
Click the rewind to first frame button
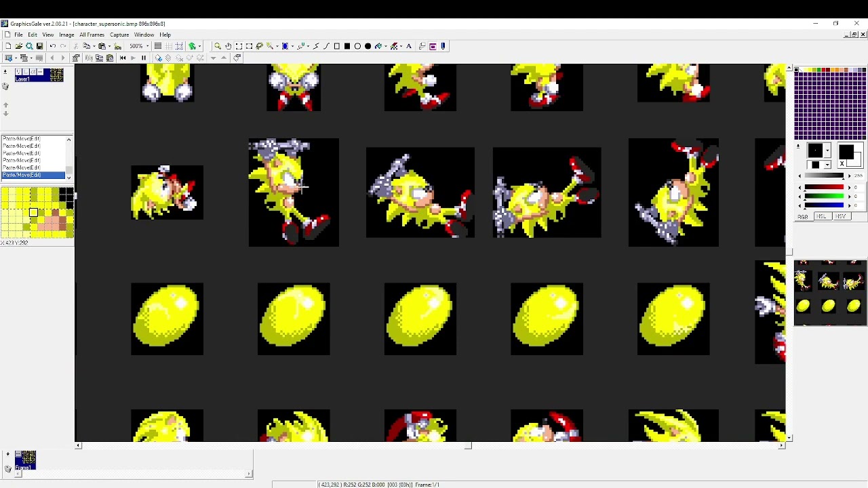pos(123,58)
